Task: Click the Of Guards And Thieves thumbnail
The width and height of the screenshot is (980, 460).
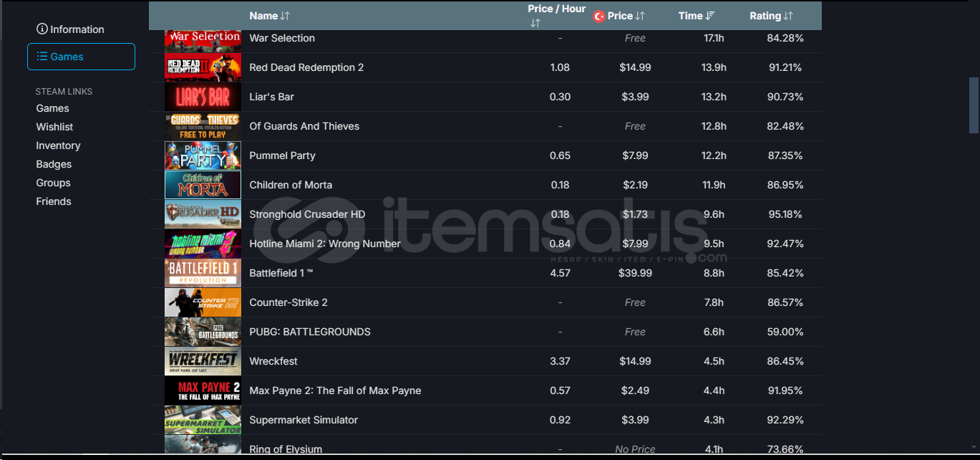Action: coord(203,126)
